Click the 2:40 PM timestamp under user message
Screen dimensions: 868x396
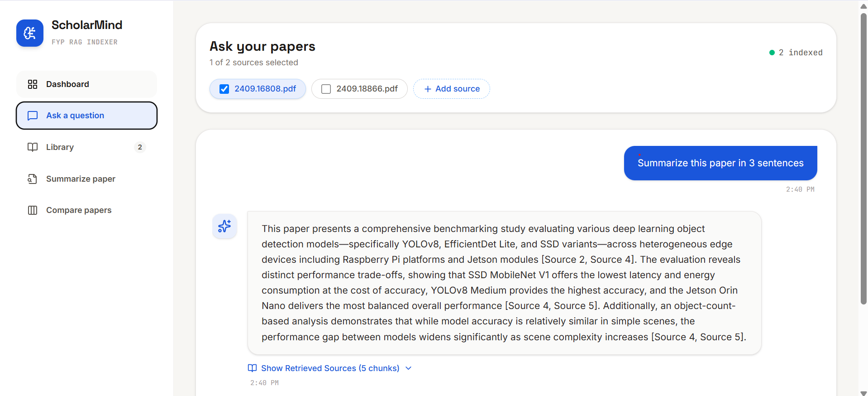click(800, 189)
